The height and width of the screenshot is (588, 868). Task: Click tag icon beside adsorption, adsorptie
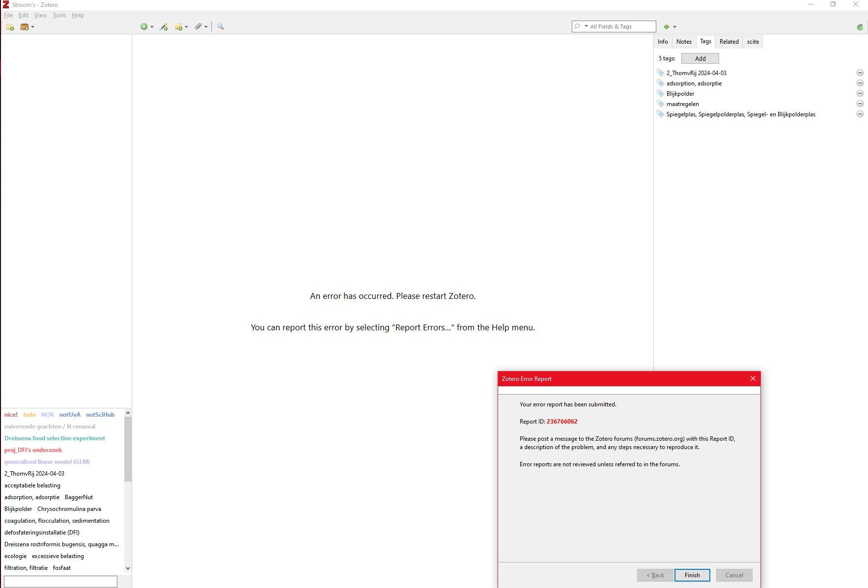(661, 83)
